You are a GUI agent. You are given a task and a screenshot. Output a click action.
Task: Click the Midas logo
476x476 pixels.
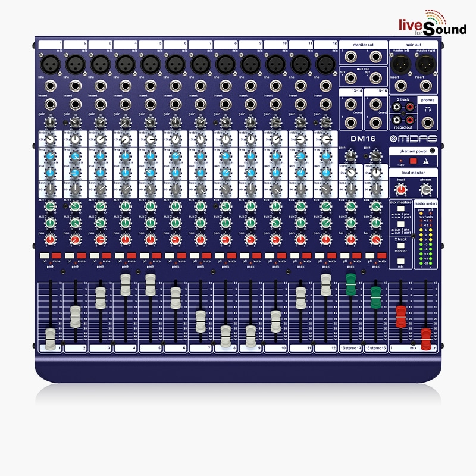(x=413, y=139)
